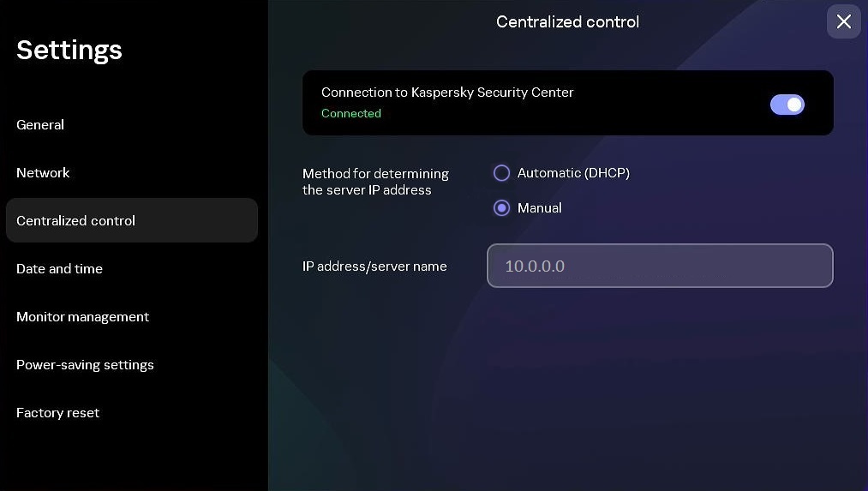Click the Centralized control page title
868x491 pixels.
(567, 22)
